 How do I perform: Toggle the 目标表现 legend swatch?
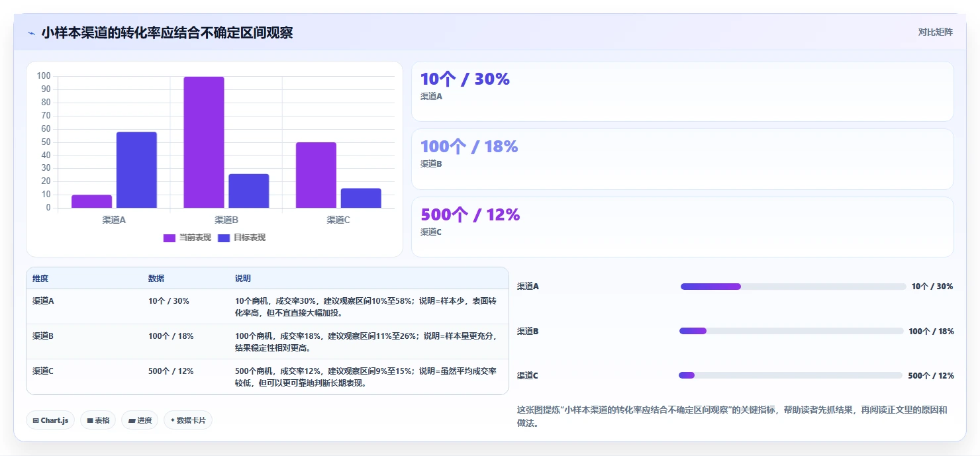223,238
